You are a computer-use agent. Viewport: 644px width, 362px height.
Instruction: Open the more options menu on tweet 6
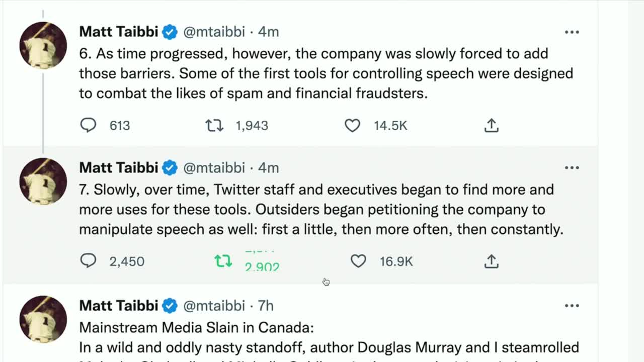[x=572, y=32]
